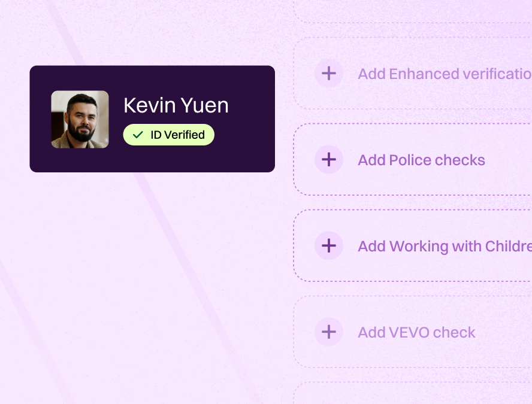Choose the Add Enhanced verification label
The width and height of the screenshot is (532, 404).
[445, 74]
